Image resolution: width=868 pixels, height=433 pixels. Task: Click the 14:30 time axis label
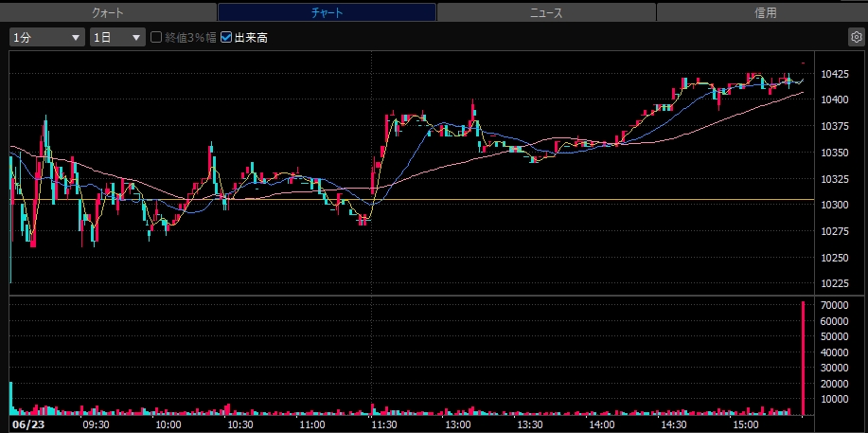click(673, 424)
